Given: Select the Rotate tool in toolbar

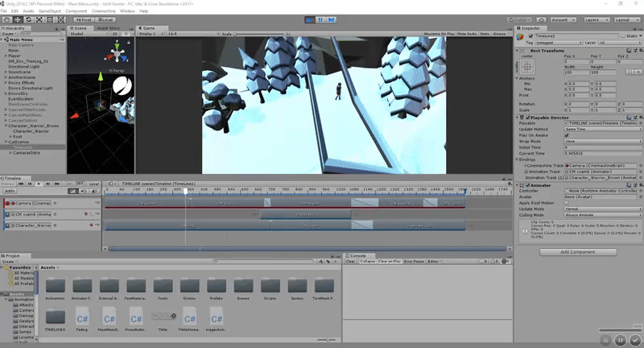Looking at the screenshot, I should (x=29, y=19).
